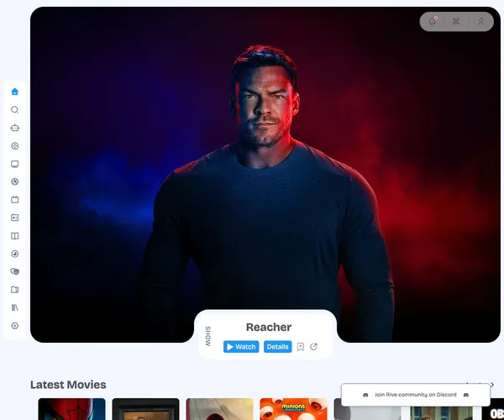Open Movies via the film reel sidebar icon

pos(15,146)
